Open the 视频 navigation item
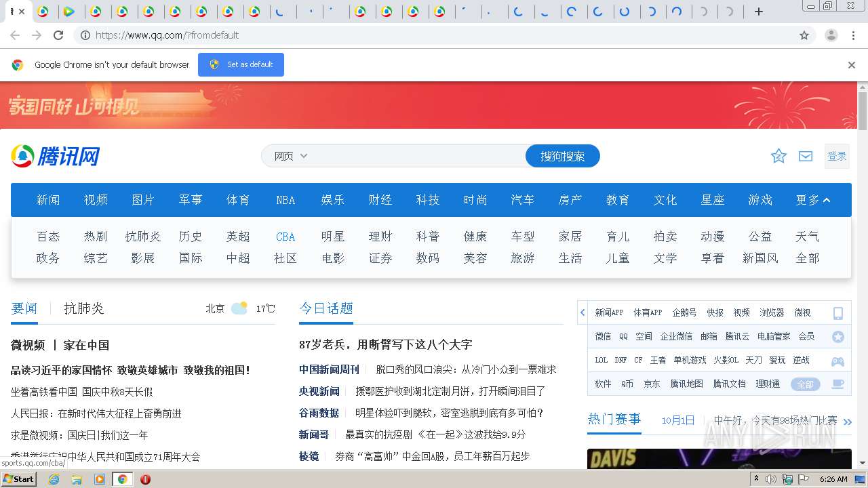Viewport: 868px width, 488px height. (96, 200)
